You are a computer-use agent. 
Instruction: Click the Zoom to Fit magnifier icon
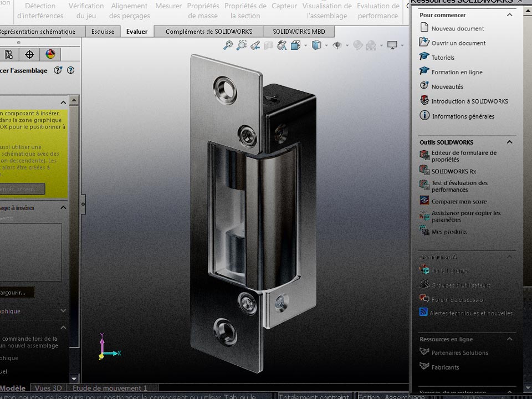click(x=228, y=45)
